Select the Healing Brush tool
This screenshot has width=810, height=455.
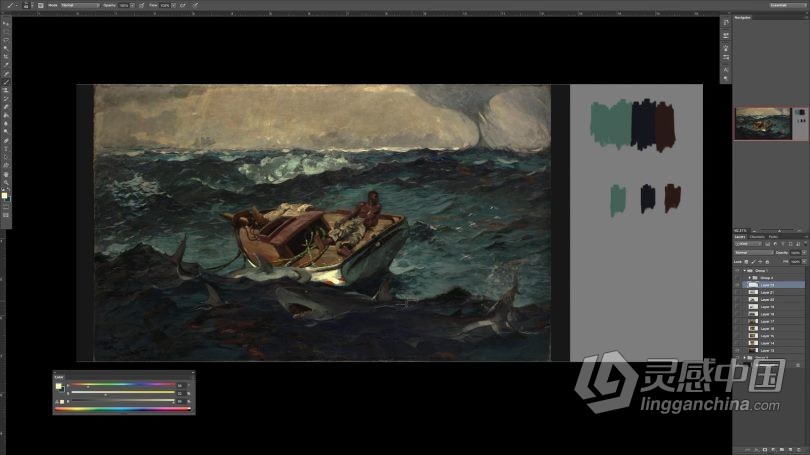(7, 73)
